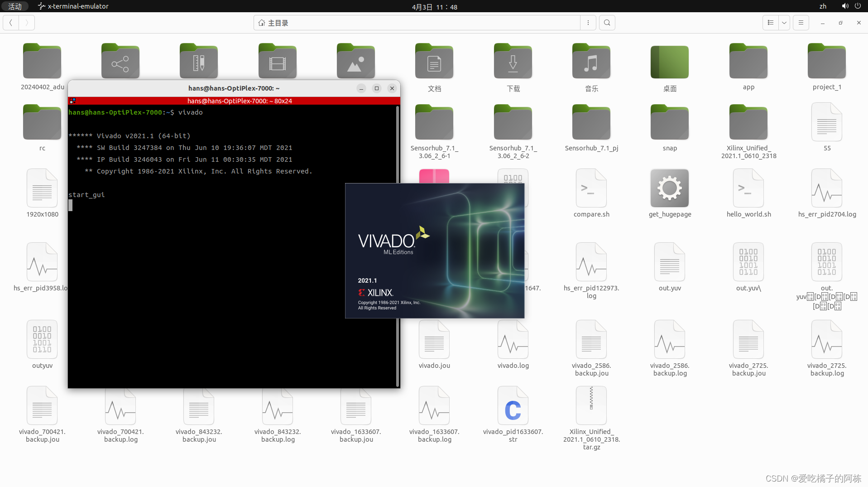Open the path bar options menu
The height and width of the screenshot is (487, 868).
tap(588, 23)
